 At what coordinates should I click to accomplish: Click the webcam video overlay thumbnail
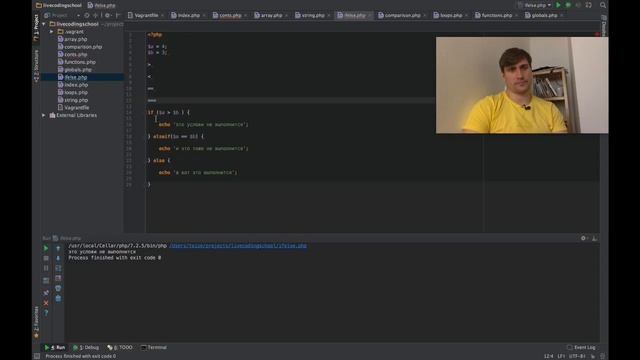522,85
